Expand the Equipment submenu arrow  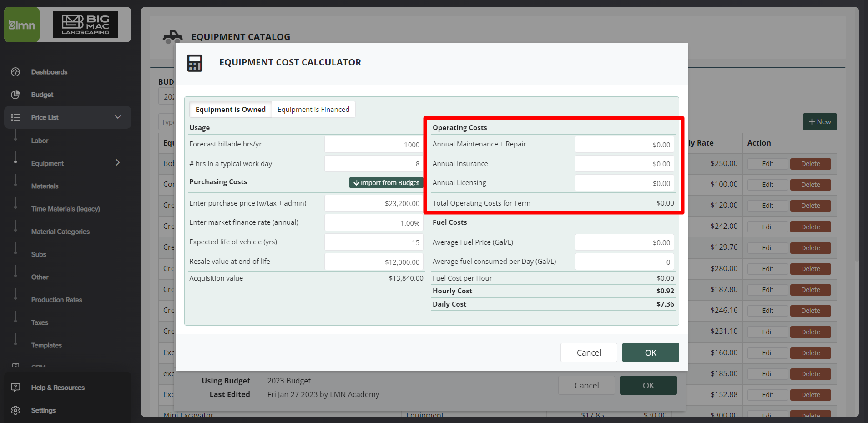tap(118, 162)
